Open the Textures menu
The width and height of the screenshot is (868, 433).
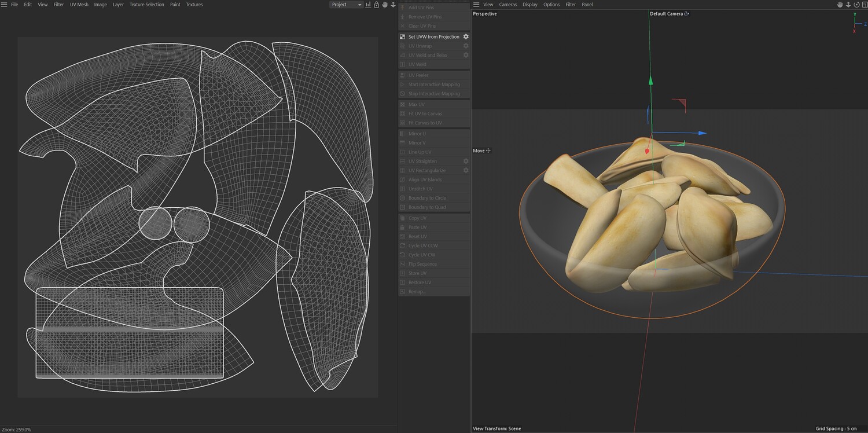coord(194,5)
